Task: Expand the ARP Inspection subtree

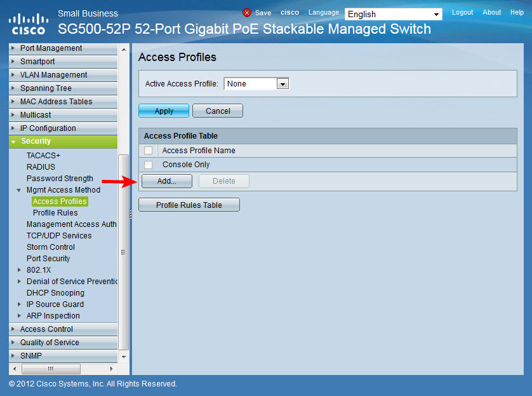Action: 19,316
